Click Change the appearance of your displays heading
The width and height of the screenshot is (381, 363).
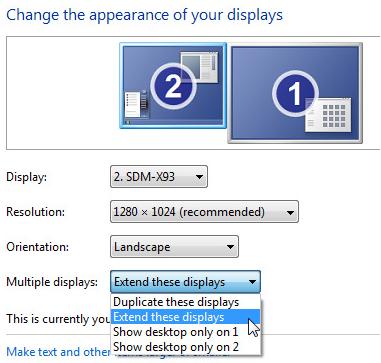coord(144,15)
